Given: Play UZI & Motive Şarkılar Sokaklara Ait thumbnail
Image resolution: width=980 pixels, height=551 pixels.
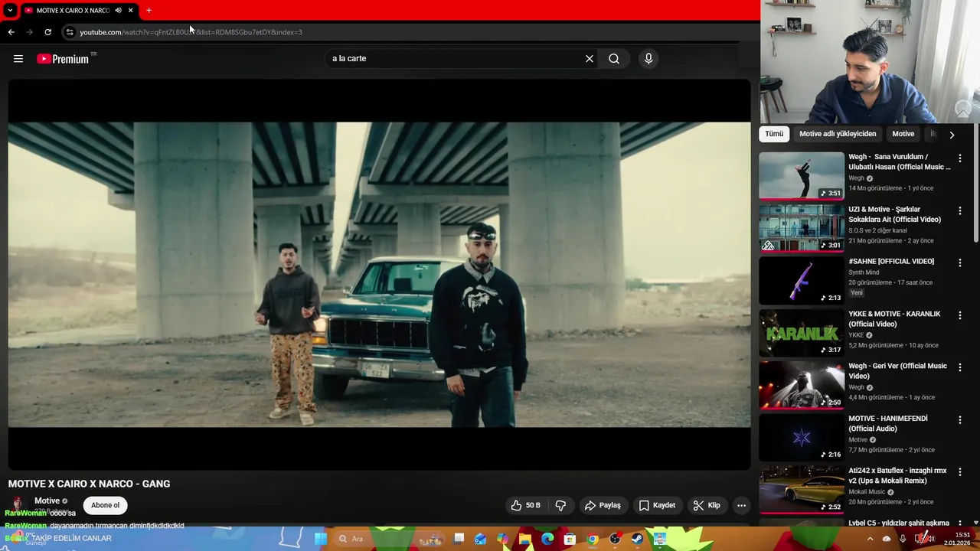Looking at the screenshot, I should tap(802, 227).
